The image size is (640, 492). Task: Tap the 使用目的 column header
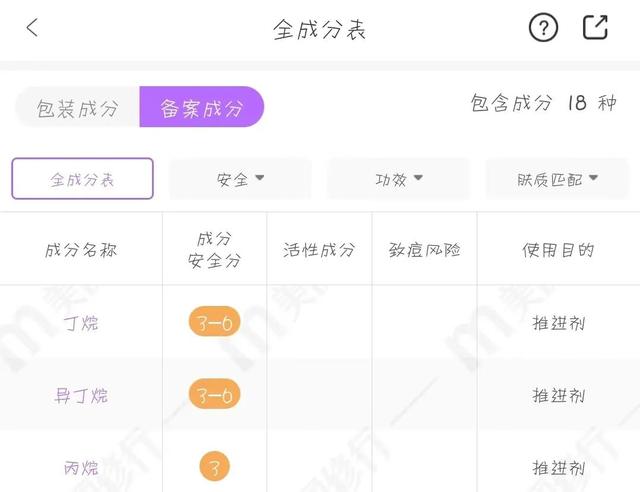click(x=558, y=250)
